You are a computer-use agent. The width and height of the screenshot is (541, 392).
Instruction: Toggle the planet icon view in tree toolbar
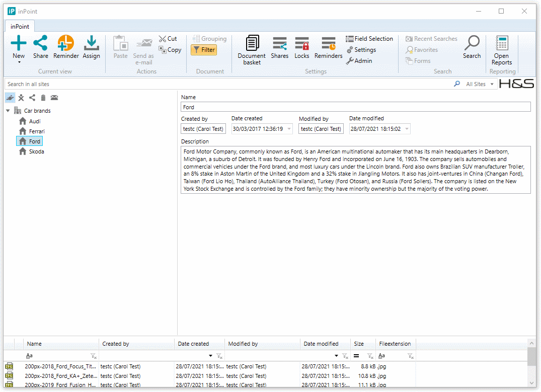10,98
